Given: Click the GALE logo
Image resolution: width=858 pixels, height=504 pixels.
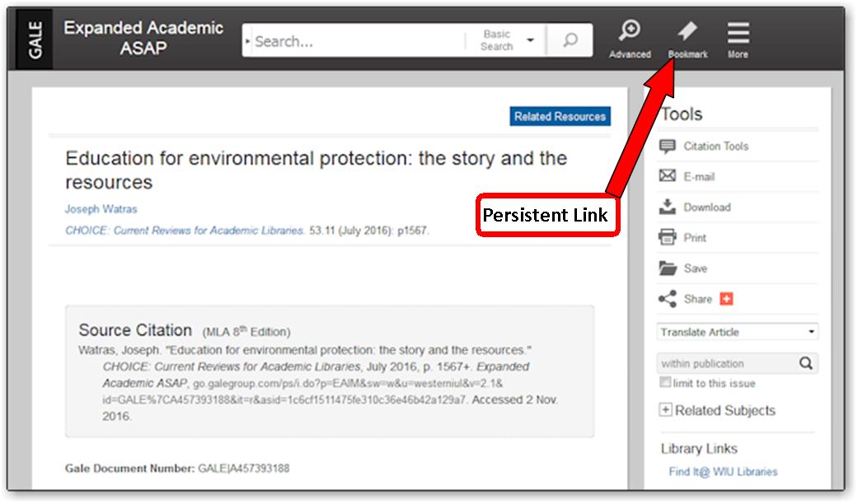Looking at the screenshot, I should [35, 40].
